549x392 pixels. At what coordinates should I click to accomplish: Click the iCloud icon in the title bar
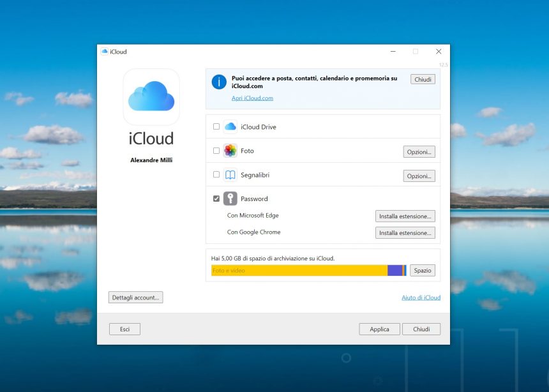(104, 52)
